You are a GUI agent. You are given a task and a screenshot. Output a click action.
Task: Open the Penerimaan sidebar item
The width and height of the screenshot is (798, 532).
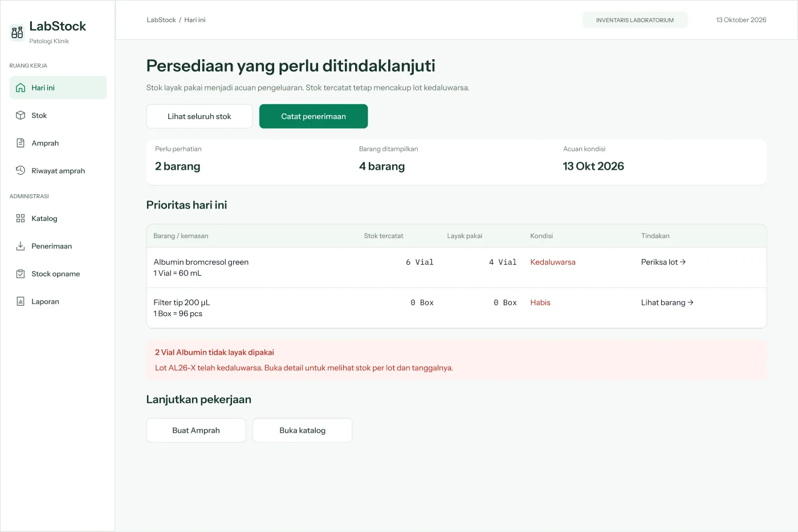pyautogui.click(x=58, y=246)
